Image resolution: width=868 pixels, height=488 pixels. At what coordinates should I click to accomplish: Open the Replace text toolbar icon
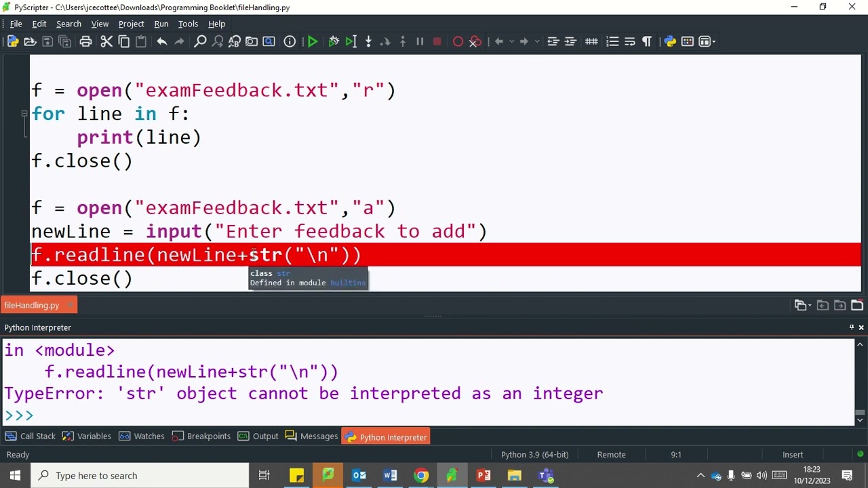[235, 41]
